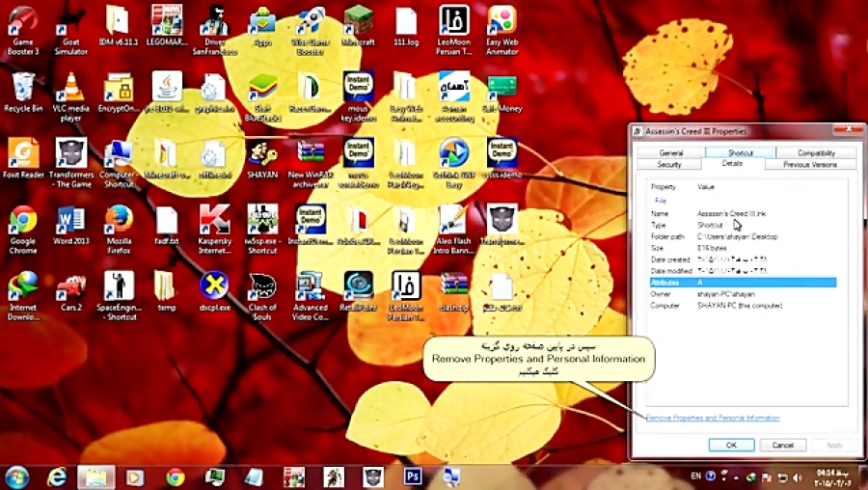Screen dimensions: 868x490
Task: Select the Type Shortcut property row
Action: [743, 226]
